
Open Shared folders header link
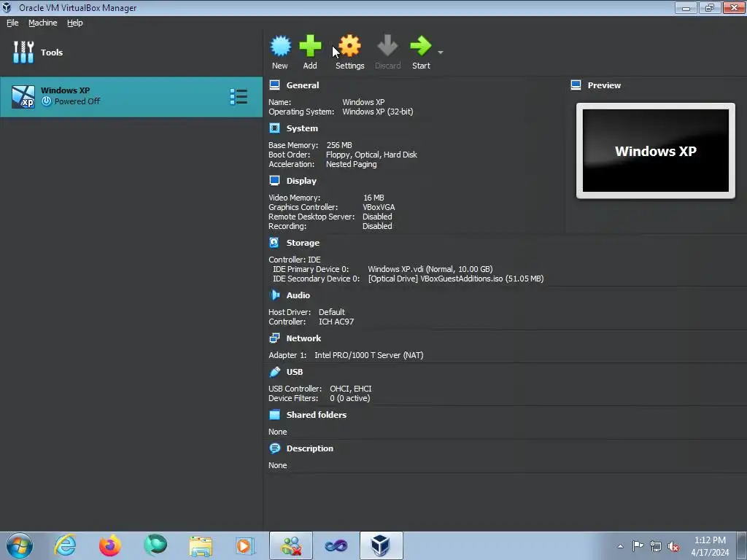[317, 415]
